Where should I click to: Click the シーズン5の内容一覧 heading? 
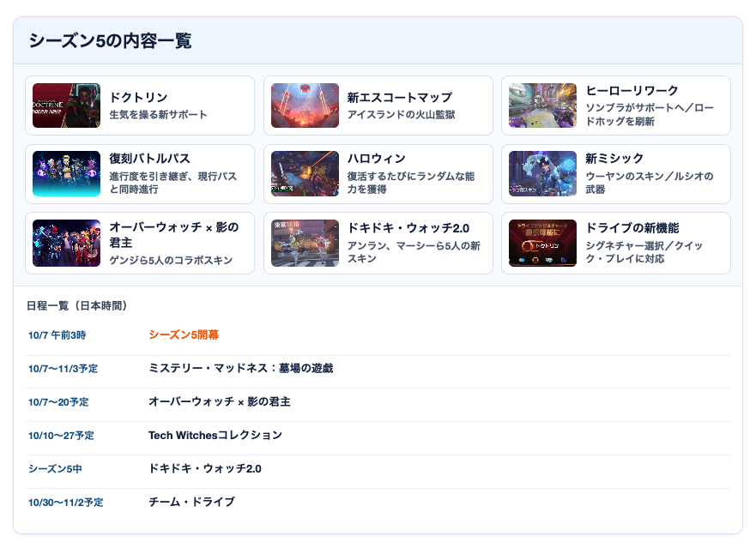(x=111, y=41)
